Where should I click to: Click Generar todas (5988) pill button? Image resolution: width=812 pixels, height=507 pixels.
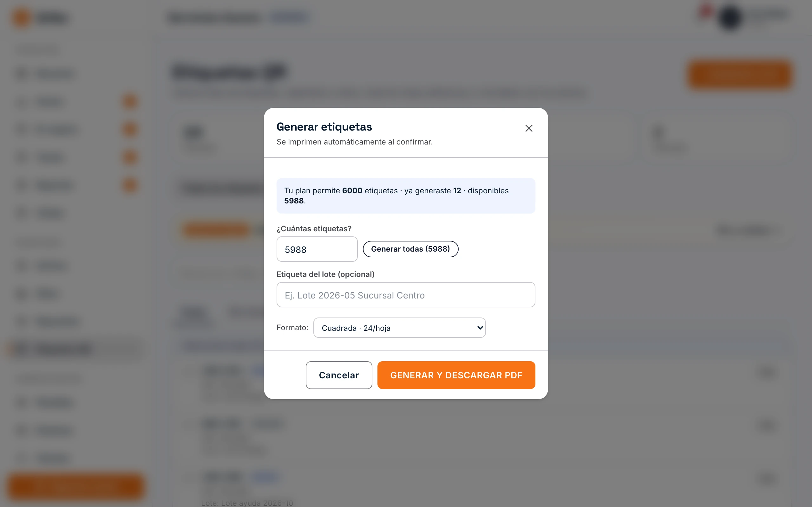pyautogui.click(x=410, y=249)
